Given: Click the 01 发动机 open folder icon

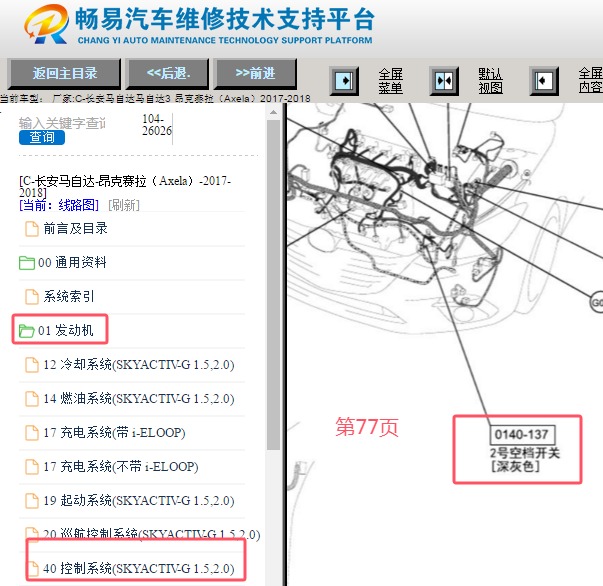Looking at the screenshot, I should [x=27, y=331].
